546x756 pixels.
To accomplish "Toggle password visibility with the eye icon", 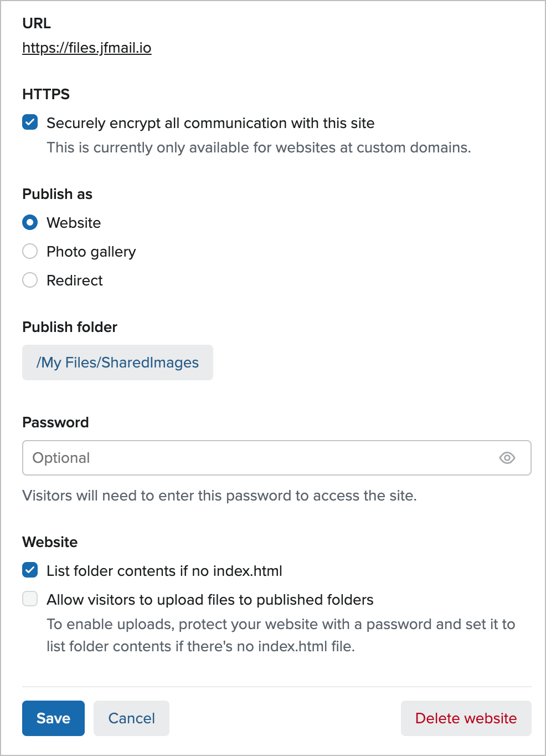I will pyautogui.click(x=507, y=458).
